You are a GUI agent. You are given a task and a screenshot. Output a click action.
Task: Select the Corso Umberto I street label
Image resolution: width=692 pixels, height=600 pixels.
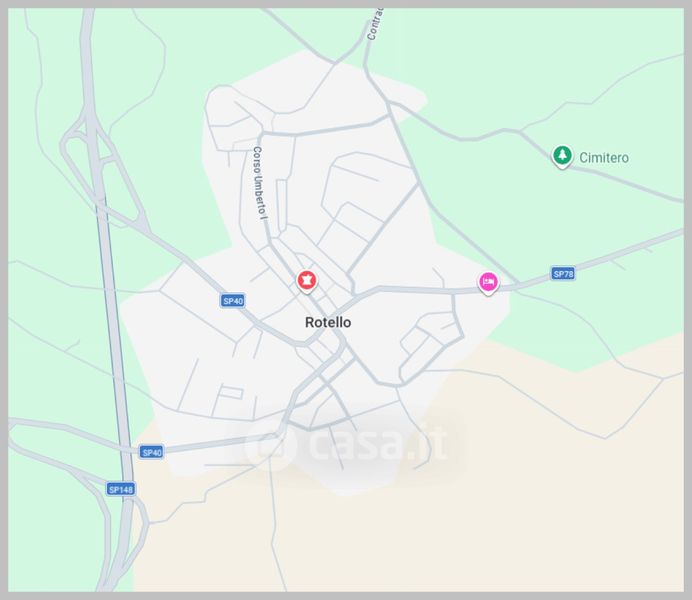click(260, 183)
